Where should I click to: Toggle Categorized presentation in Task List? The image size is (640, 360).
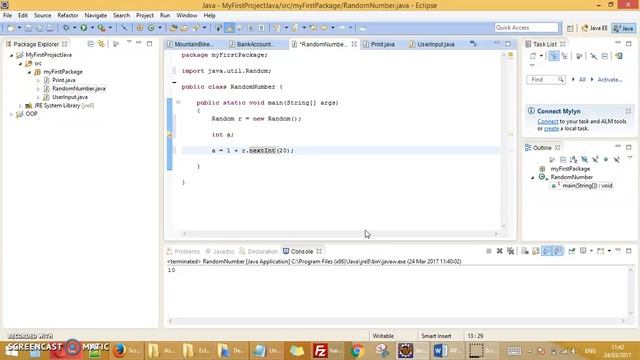pyautogui.click(x=553, y=56)
